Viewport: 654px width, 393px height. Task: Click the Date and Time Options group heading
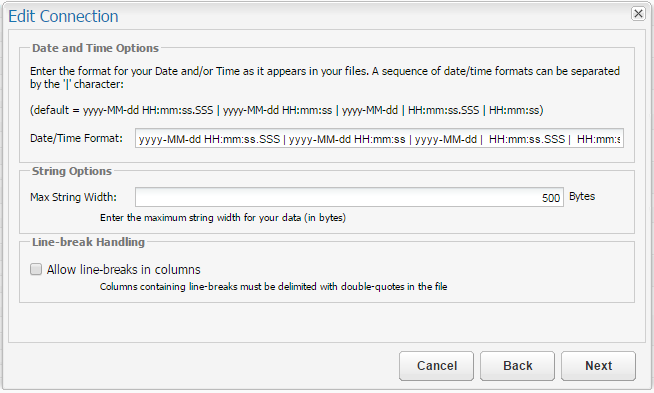coord(96,48)
